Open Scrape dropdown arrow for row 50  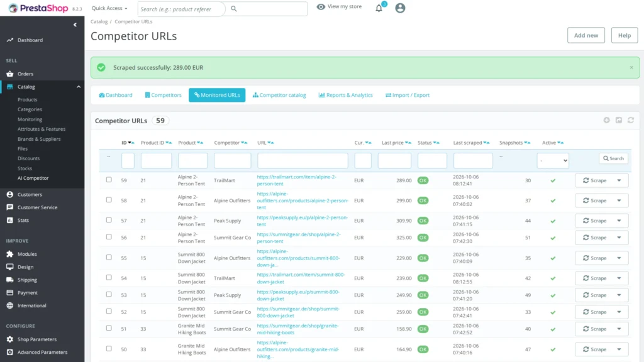(619, 349)
